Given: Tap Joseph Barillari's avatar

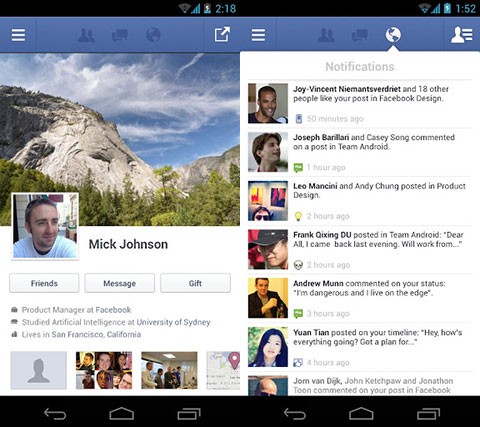Looking at the screenshot, I should point(268,152).
